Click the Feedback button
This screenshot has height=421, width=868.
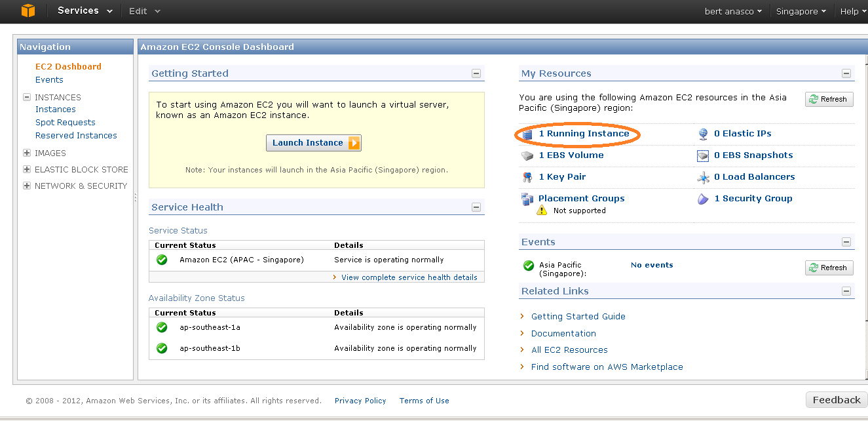837,400
